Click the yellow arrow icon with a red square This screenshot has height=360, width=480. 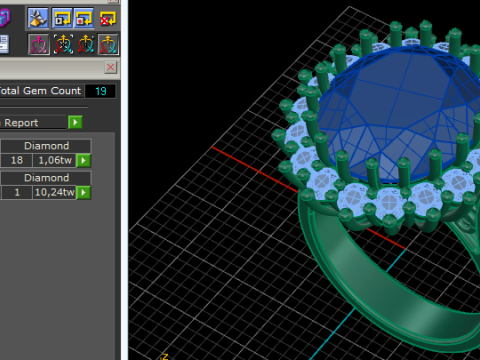pyautogui.click(x=84, y=18)
